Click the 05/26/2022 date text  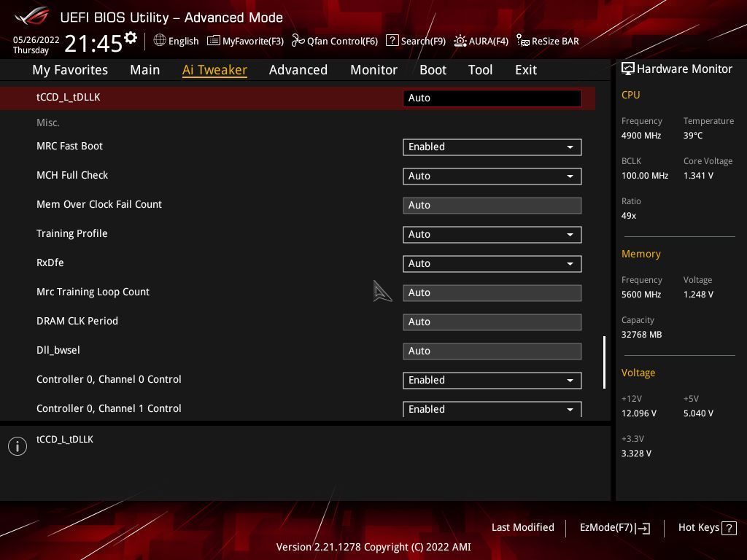(36, 40)
